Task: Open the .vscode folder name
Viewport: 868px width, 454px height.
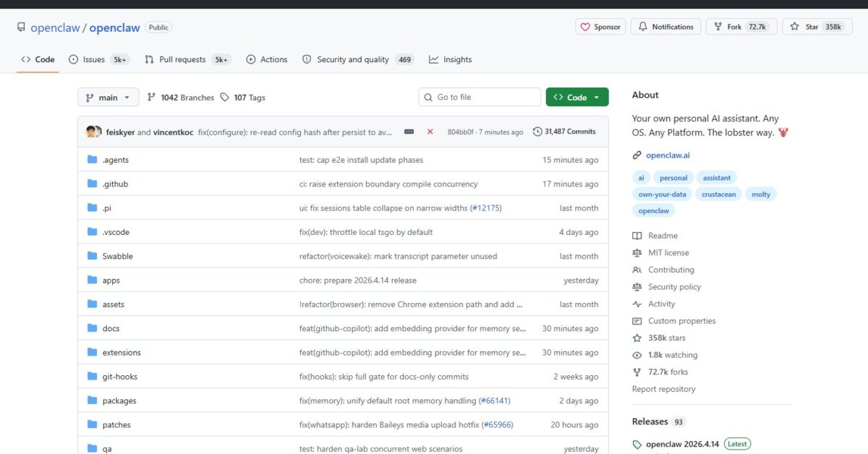Action: [x=116, y=232]
